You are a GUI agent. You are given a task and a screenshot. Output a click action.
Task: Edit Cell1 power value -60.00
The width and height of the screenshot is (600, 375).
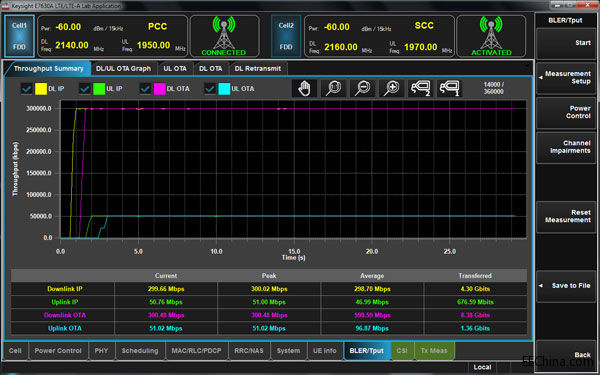68,27
